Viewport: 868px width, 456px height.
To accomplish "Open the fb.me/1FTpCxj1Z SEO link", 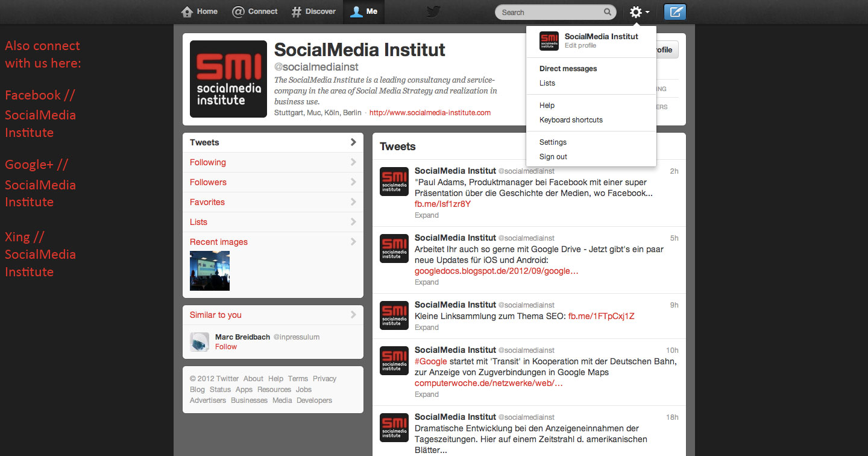I will pyautogui.click(x=602, y=316).
